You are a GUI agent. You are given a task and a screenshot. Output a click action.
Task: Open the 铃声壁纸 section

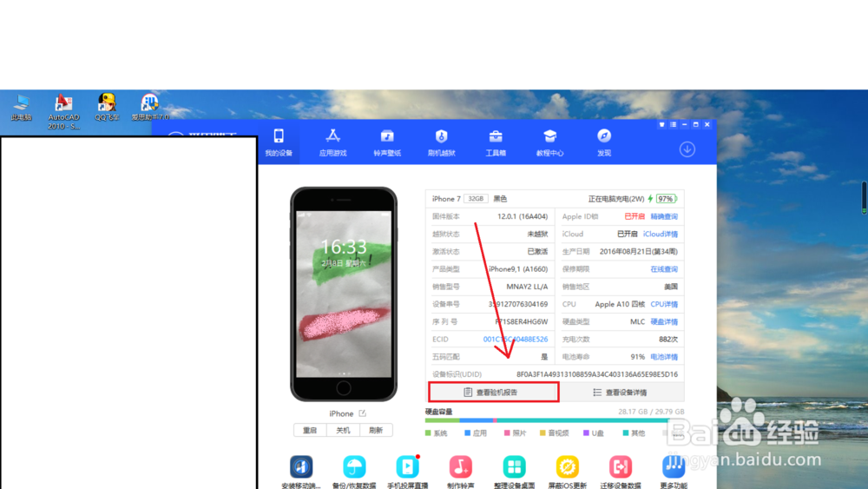[x=387, y=142]
